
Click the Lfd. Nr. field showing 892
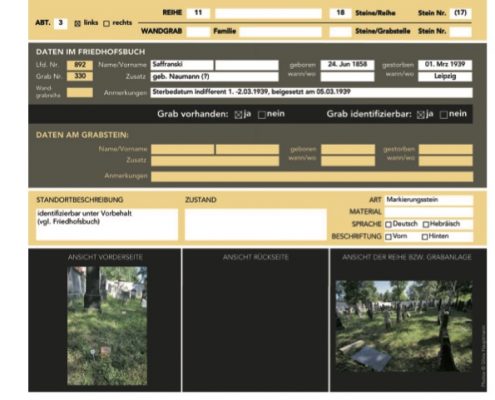coord(80,65)
